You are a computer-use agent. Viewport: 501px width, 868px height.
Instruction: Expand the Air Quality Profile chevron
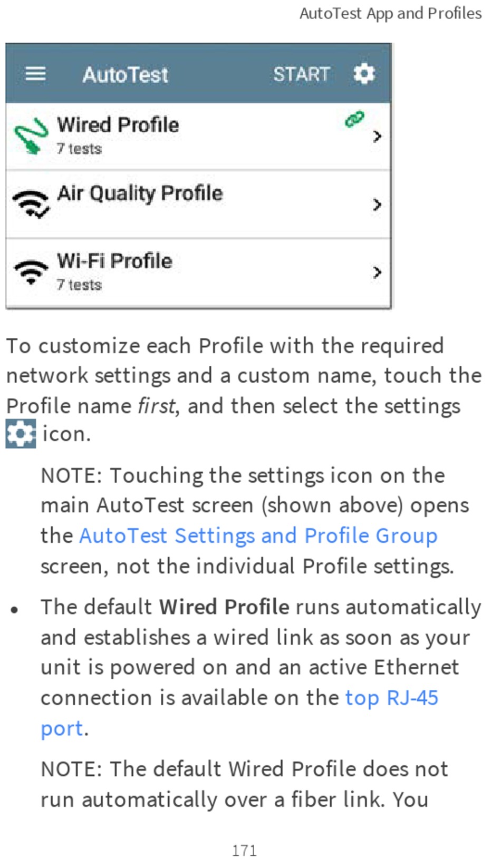(x=377, y=204)
